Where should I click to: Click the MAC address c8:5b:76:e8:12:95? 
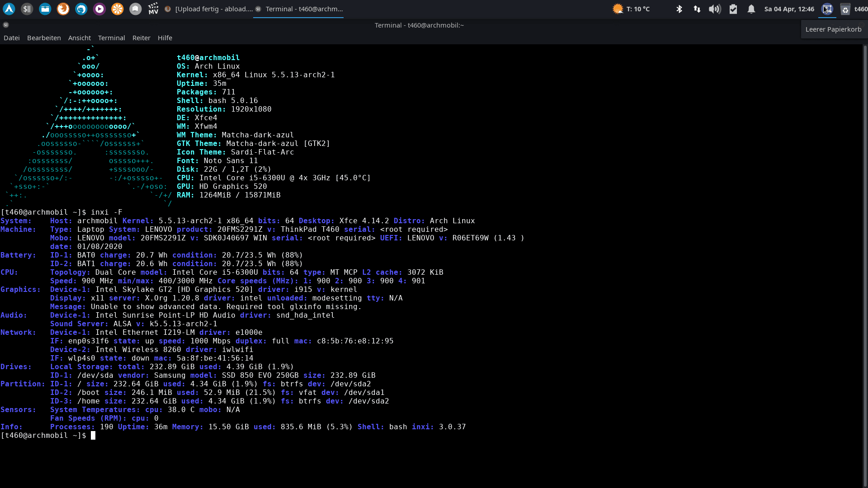click(x=355, y=341)
